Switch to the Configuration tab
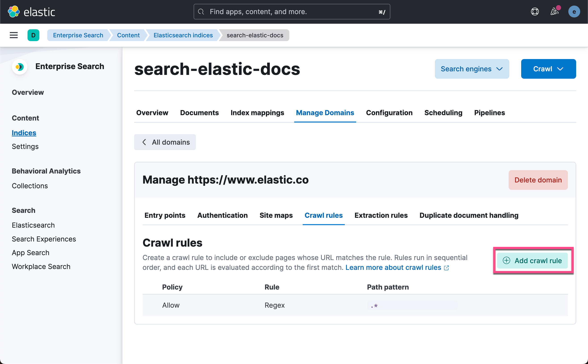Viewport: 588px width, 364px height. click(389, 113)
